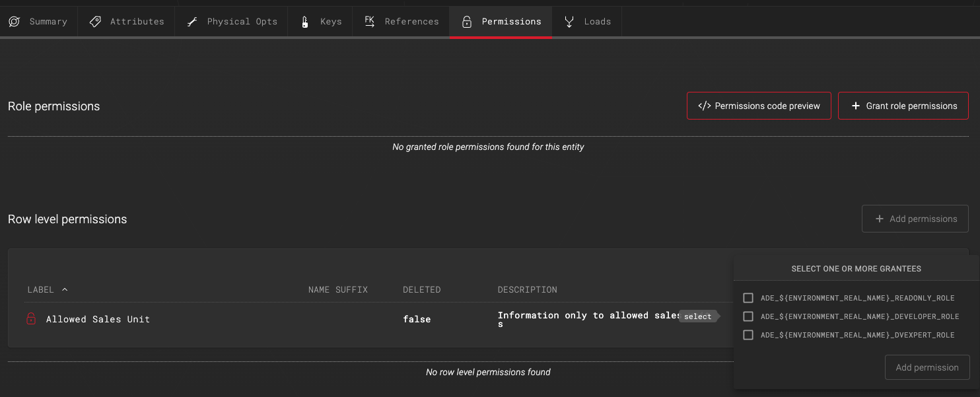Click the key icon on the Keys tab
Viewport: 980px width, 397px height.
click(304, 21)
